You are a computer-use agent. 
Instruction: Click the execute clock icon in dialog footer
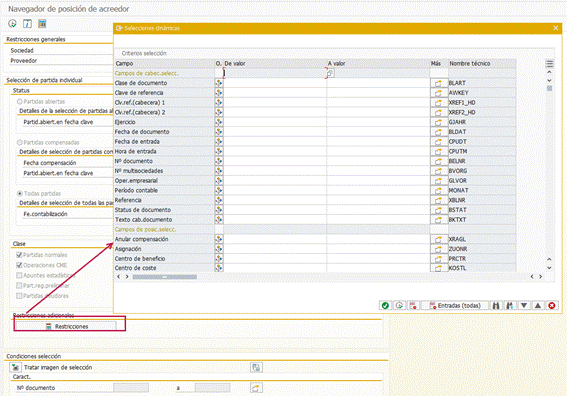(x=399, y=306)
